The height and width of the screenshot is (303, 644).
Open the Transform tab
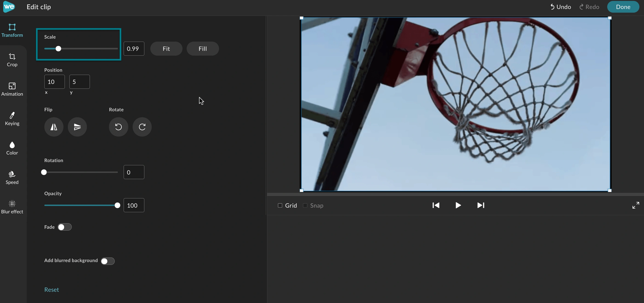[x=12, y=30]
